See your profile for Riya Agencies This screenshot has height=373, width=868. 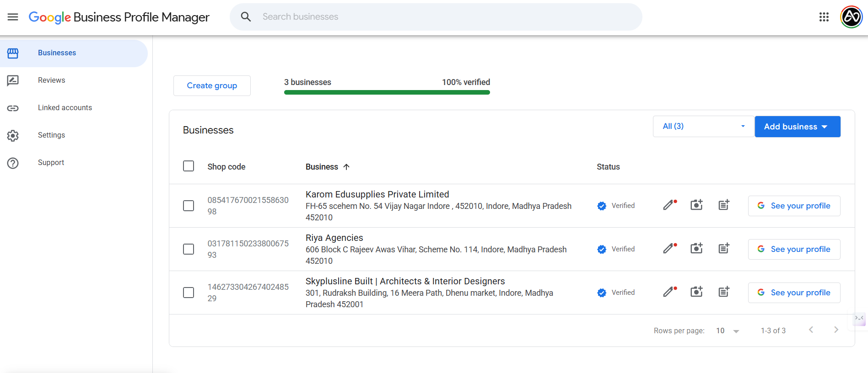pos(794,249)
